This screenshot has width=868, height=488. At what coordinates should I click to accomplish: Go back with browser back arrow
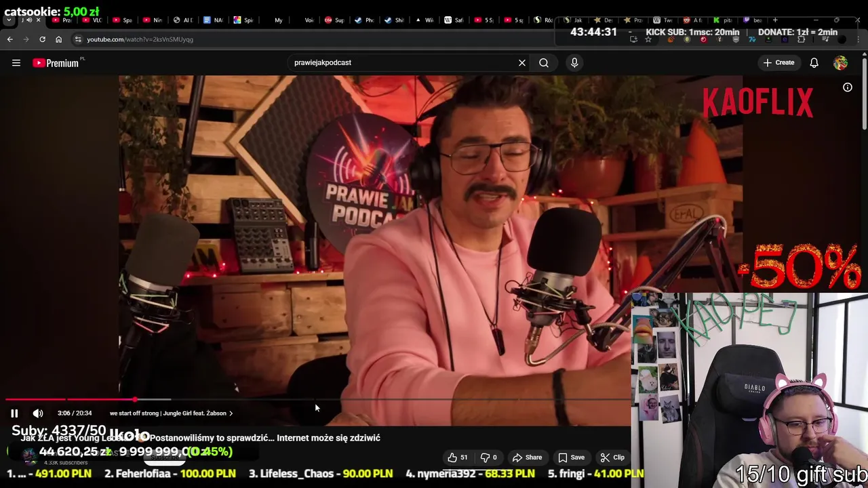[10, 39]
